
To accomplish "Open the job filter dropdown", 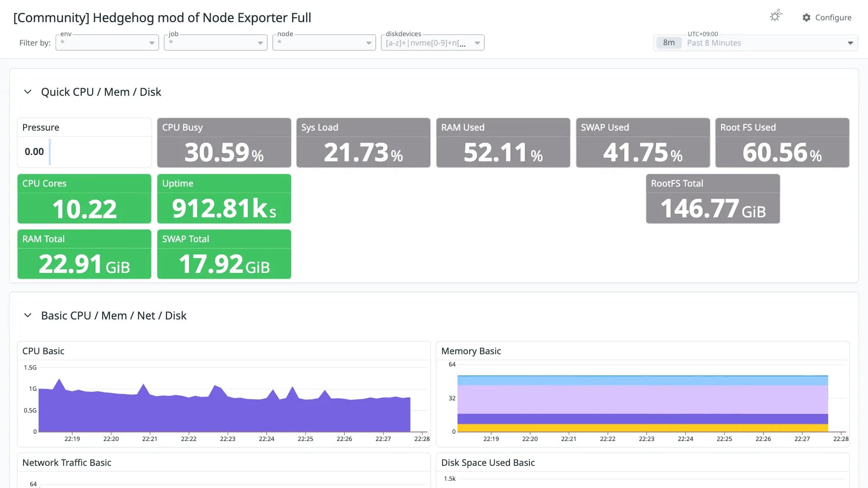I will pos(216,42).
